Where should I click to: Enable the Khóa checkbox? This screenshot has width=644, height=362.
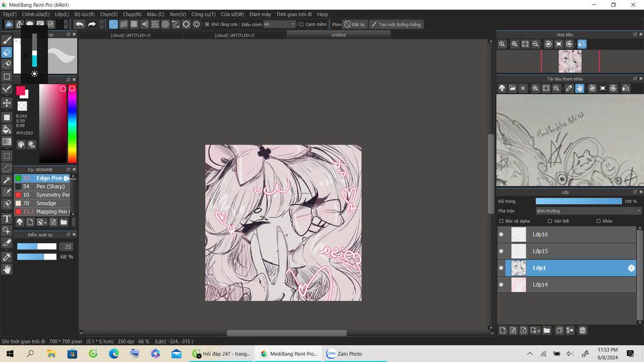click(599, 221)
